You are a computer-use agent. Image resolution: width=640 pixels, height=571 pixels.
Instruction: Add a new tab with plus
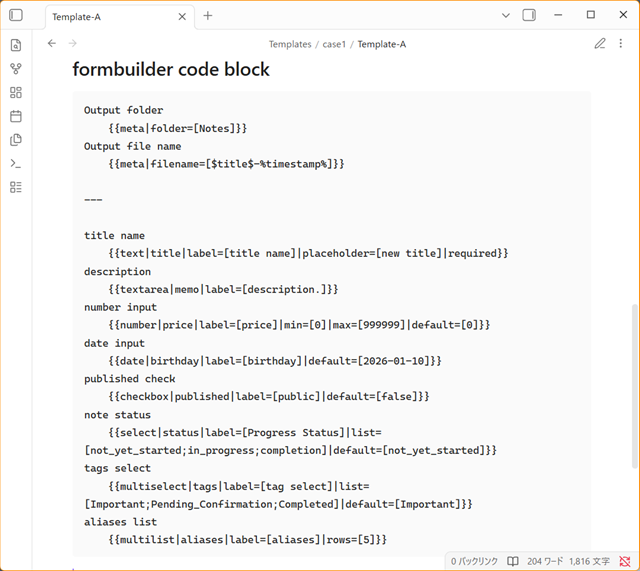(208, 16)
